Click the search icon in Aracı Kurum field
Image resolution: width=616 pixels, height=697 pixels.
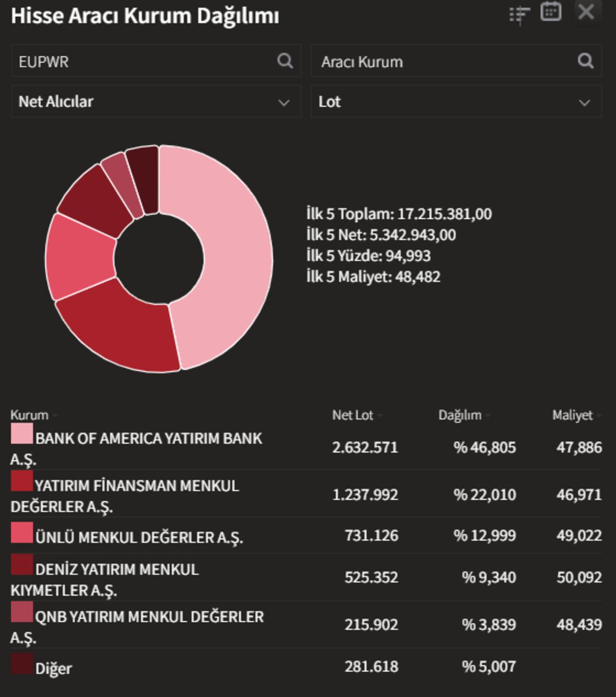tap(585, 61)
